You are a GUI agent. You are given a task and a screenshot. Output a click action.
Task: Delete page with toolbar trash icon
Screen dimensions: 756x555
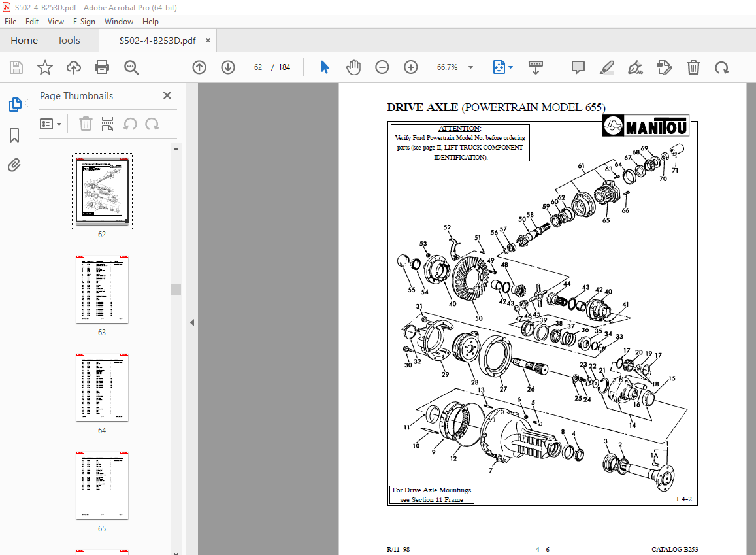(693, 67)
